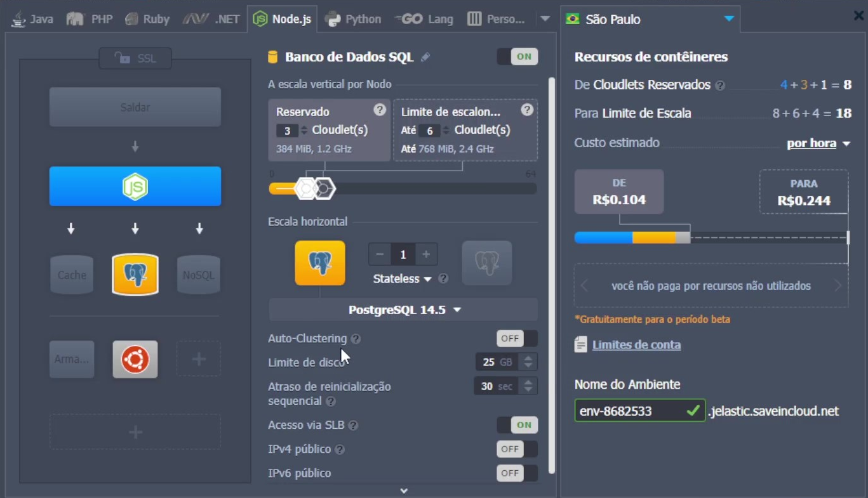Adjust the restart delay spinner arrows
This screenshot has width=868, height=498.
[528, 386]
